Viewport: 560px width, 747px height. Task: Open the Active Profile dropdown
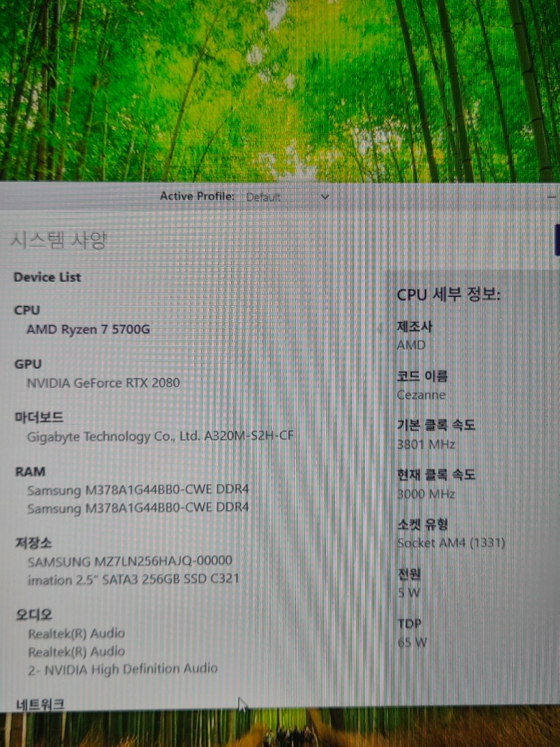click(287, 196)
